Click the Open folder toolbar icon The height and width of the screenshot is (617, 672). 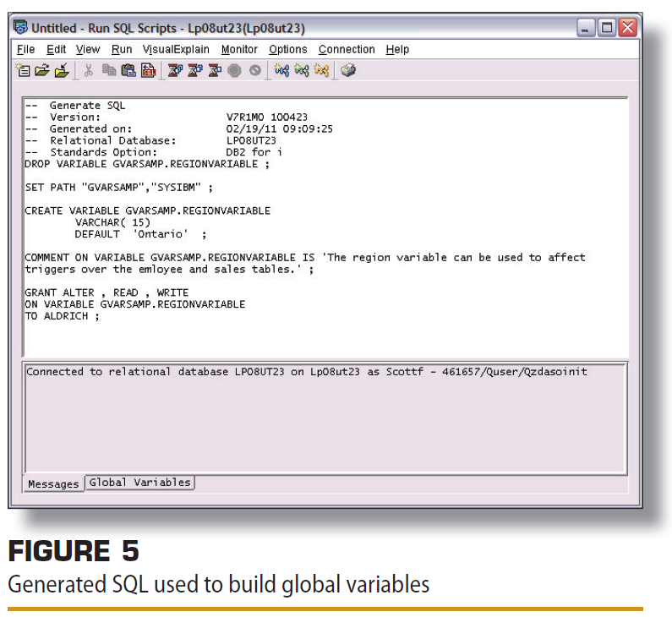pos(42,70)
